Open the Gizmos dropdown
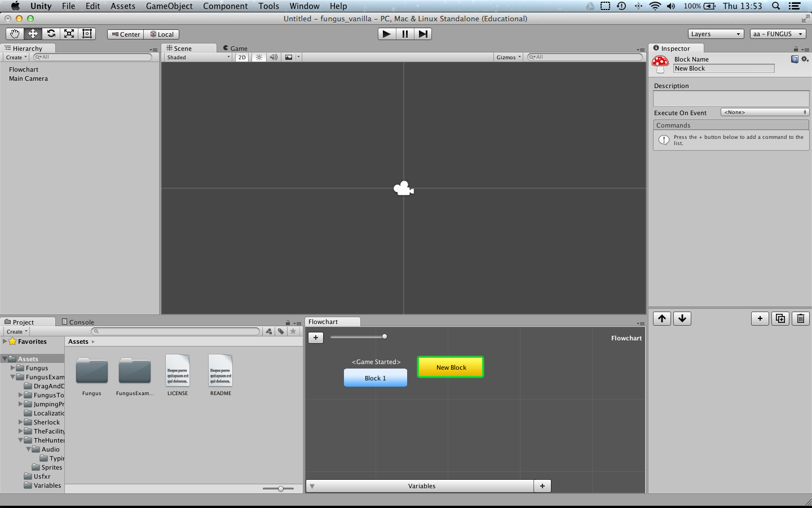812x508 pixels. pyautogui.click(x=509, y=57)
